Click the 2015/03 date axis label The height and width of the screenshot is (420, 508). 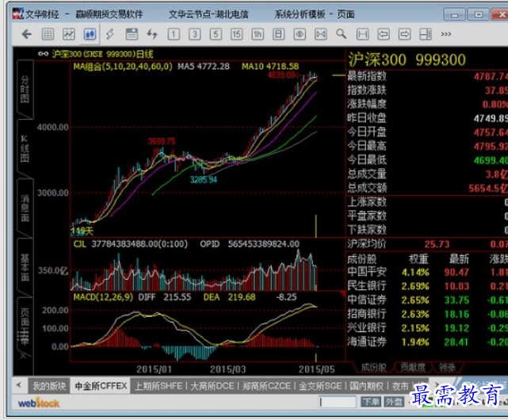pos(227,369)
